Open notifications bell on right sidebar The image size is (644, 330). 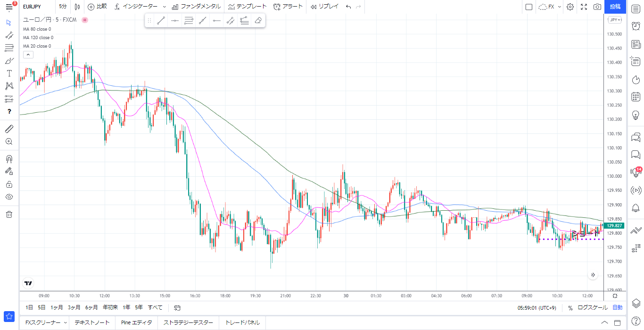click(636, 208)
